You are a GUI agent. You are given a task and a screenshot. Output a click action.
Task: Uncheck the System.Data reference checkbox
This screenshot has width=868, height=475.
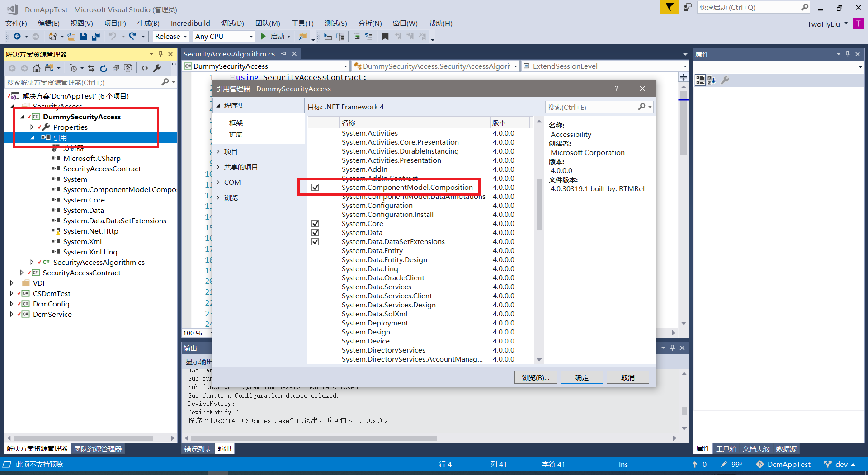(x=315, y=233)
